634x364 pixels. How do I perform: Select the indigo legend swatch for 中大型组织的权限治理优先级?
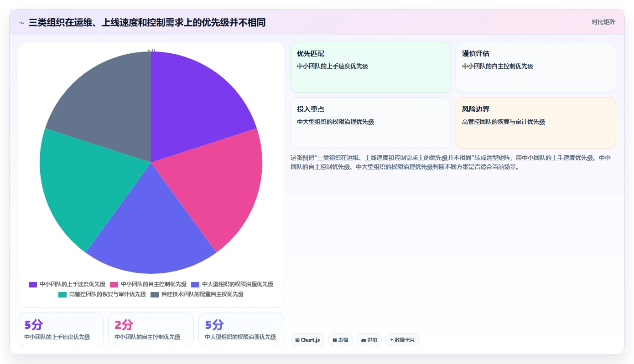point(195,284)
